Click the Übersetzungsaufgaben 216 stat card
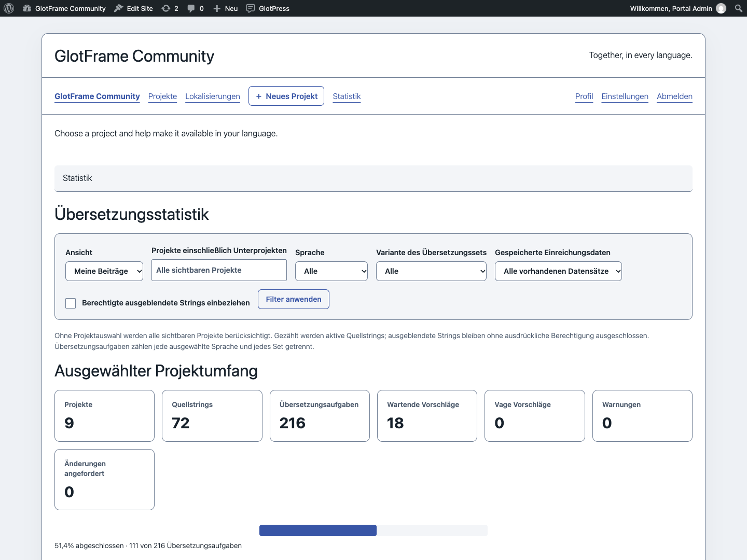747x560 pixels. coord(320,416)
